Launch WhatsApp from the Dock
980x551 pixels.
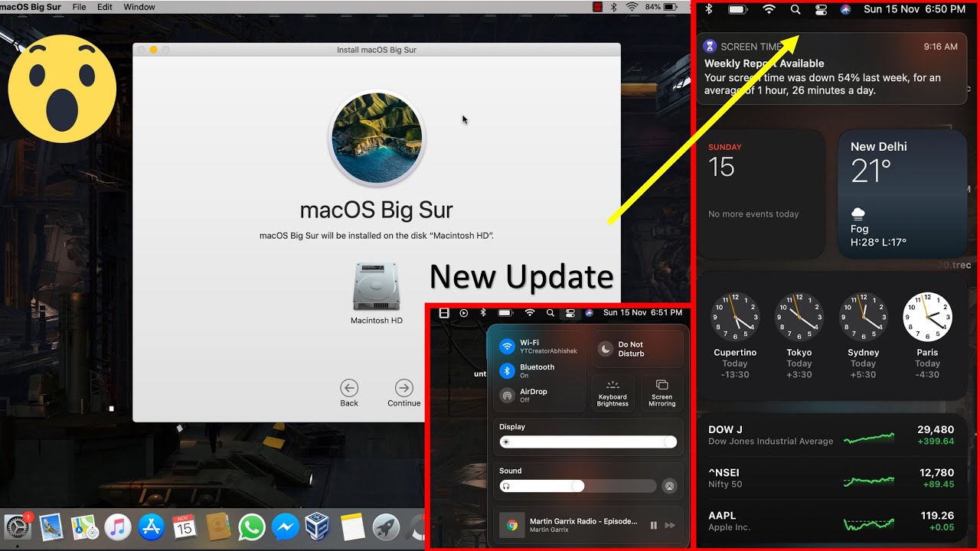tap(251, 527)
